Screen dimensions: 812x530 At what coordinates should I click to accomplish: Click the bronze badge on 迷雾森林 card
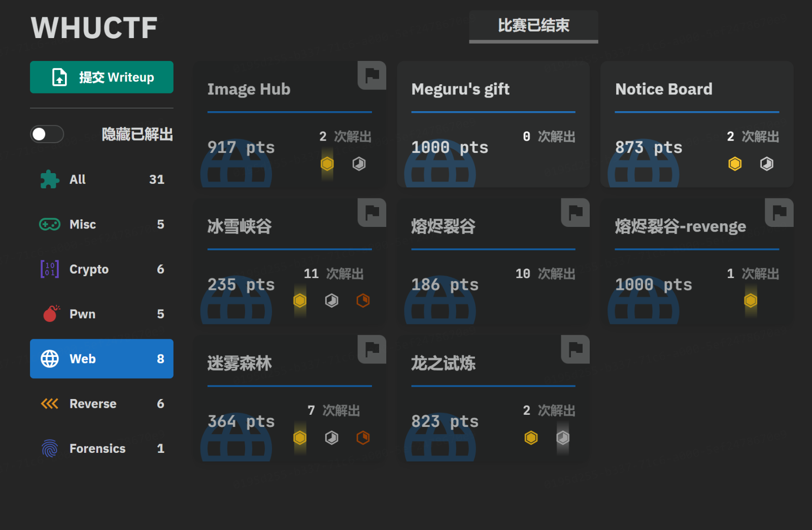point(363,438)
